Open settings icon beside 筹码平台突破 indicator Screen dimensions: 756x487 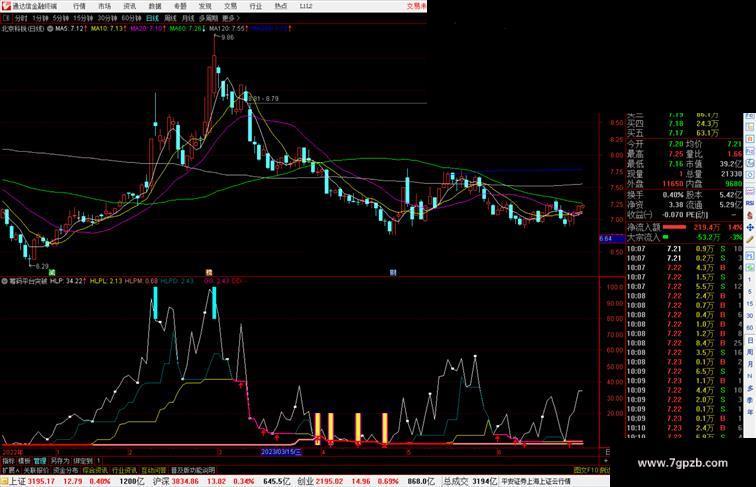point(5,281)
